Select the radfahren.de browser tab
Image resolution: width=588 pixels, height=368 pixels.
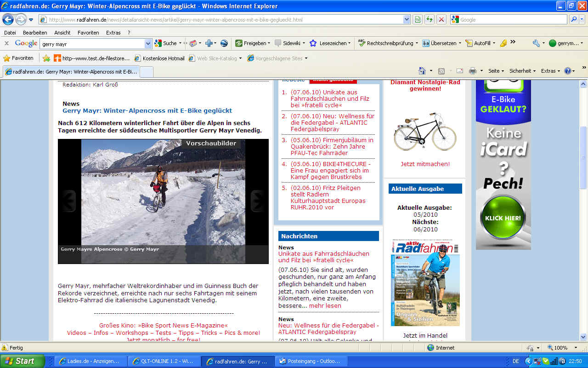click(71, 72)
